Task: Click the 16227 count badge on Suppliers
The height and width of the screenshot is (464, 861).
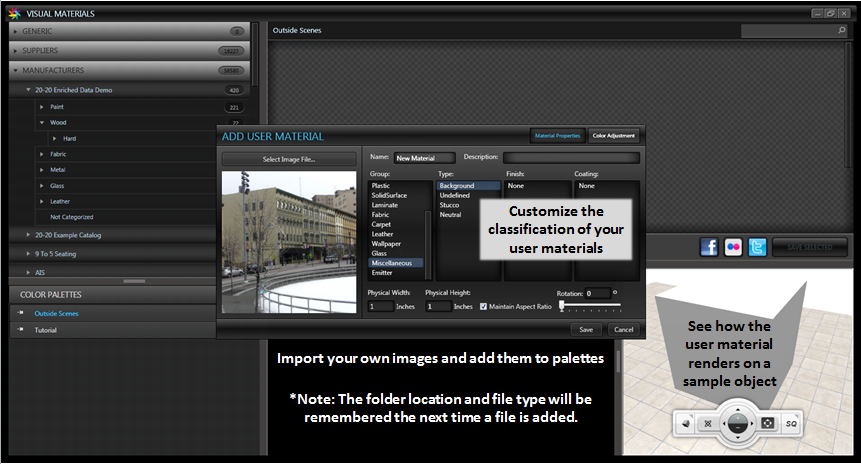Action: point(231,51)
